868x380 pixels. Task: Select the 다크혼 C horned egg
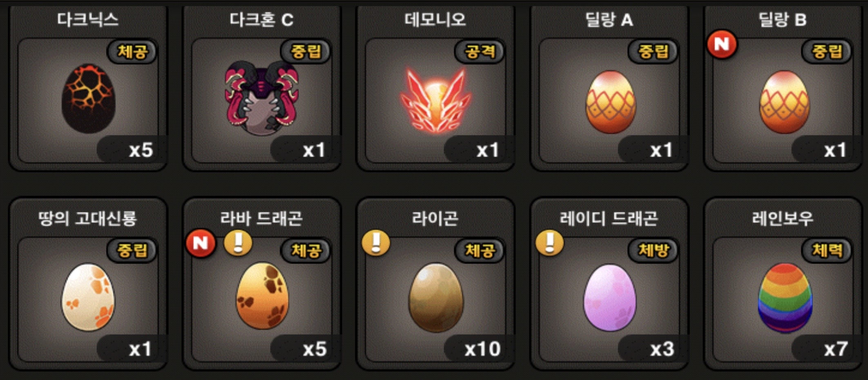(261, 98)
